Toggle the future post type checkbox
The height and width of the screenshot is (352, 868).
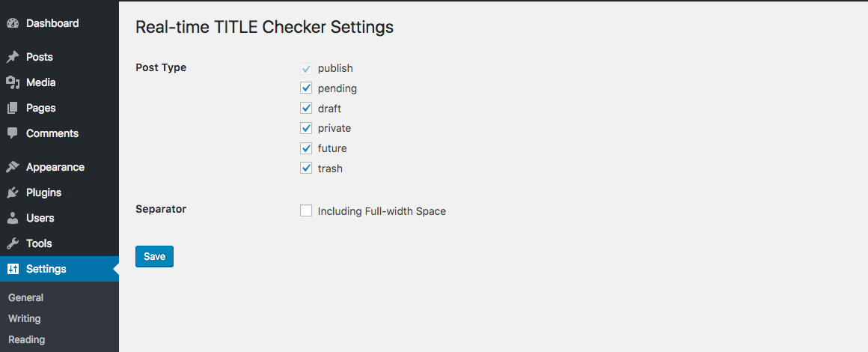click(x=306, y=148)
